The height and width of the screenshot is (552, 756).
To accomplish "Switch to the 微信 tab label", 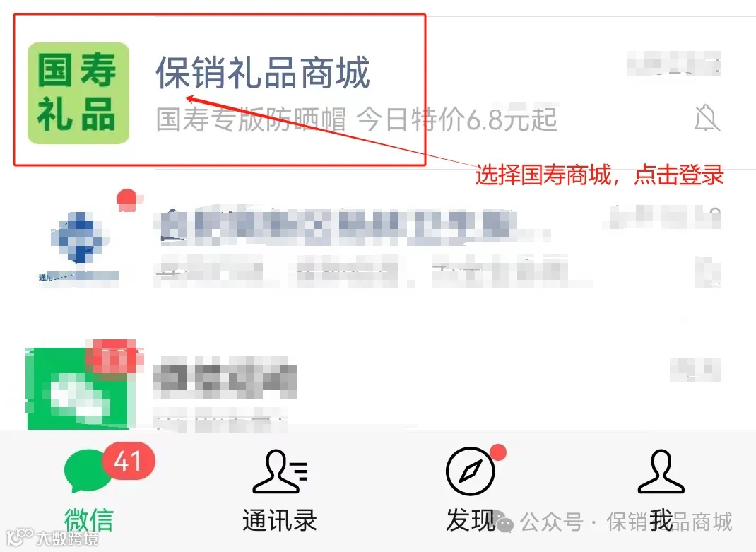I will pyautogui.click(x=89, y=520).
